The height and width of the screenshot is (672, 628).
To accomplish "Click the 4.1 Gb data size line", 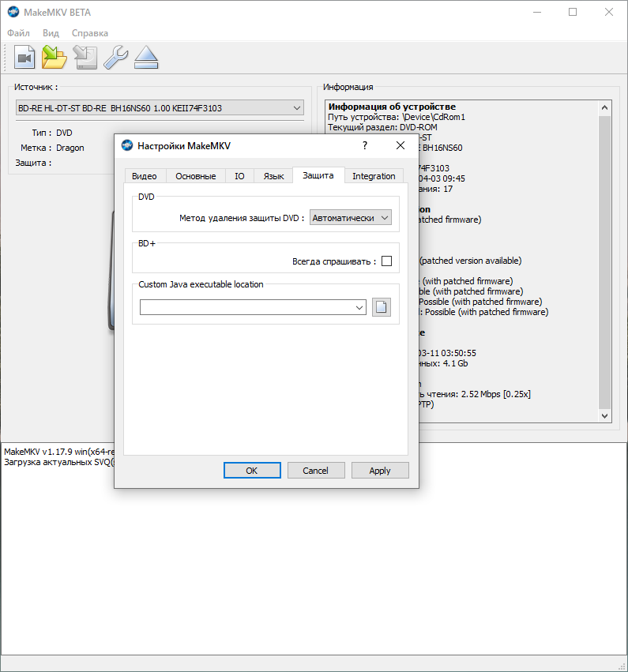I will (x=443, y=363).
